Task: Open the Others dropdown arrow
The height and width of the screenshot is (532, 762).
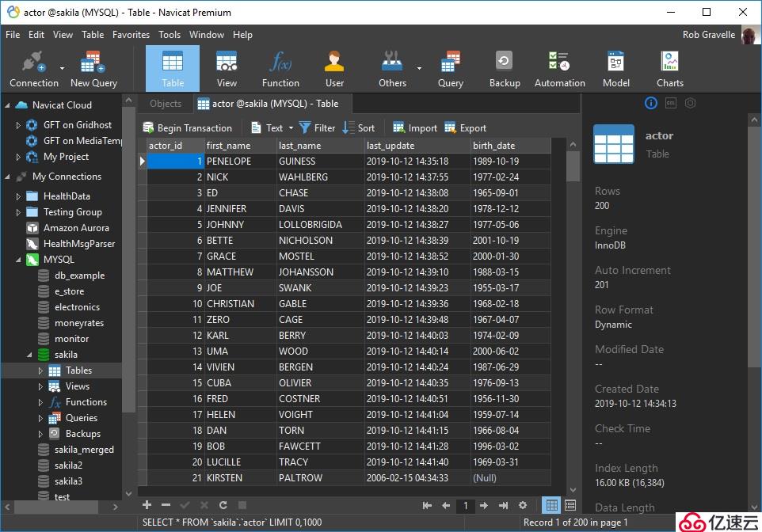Action: pos(419,68)
